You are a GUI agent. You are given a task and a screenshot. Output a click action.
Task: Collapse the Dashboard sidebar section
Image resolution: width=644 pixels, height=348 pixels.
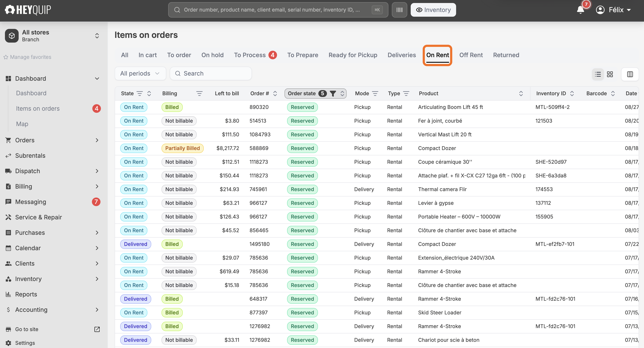97,79
